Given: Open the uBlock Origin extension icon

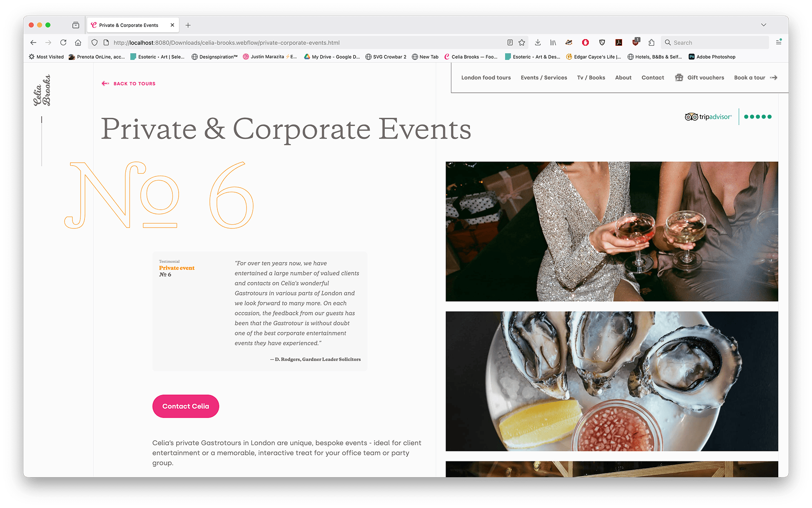Looking at the screenshot, I should pos(635,42).
